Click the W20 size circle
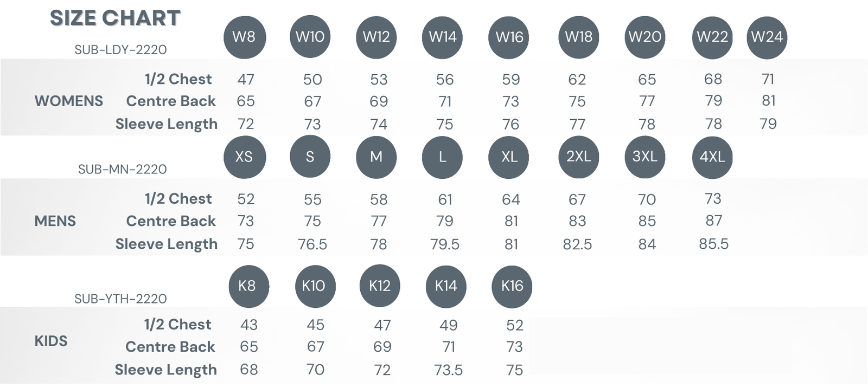This screenshot has height=388, width=868. pos(644,37)
